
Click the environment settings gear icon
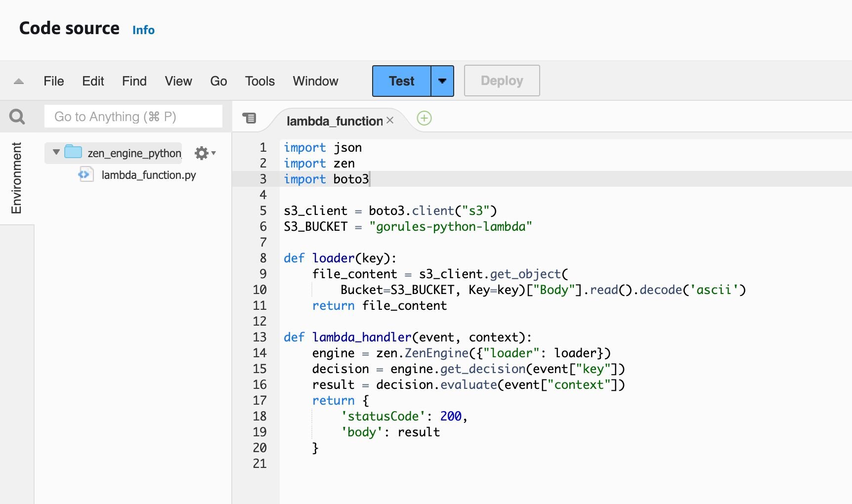tap(201, 153)
